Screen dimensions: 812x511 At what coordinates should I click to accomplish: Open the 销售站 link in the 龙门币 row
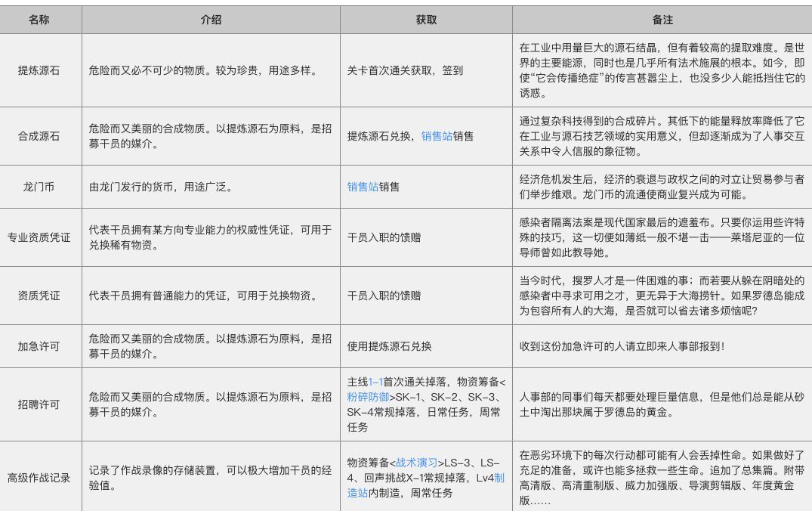click(363, 187)
